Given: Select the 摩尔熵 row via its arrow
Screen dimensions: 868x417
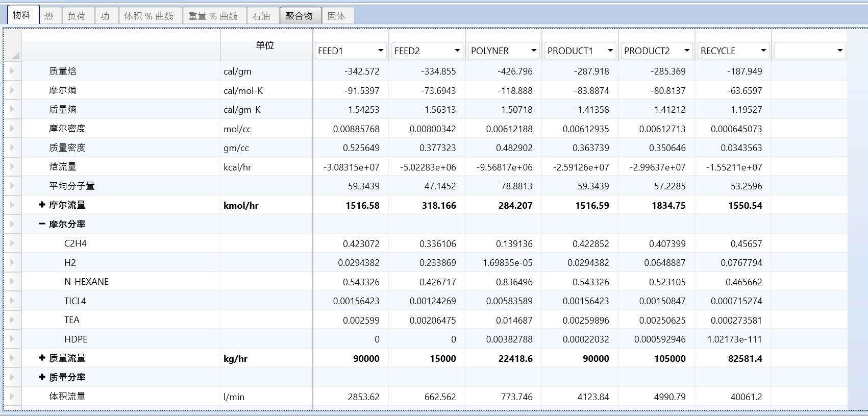Looking at the screenshot, I should (x=12, y=90).
